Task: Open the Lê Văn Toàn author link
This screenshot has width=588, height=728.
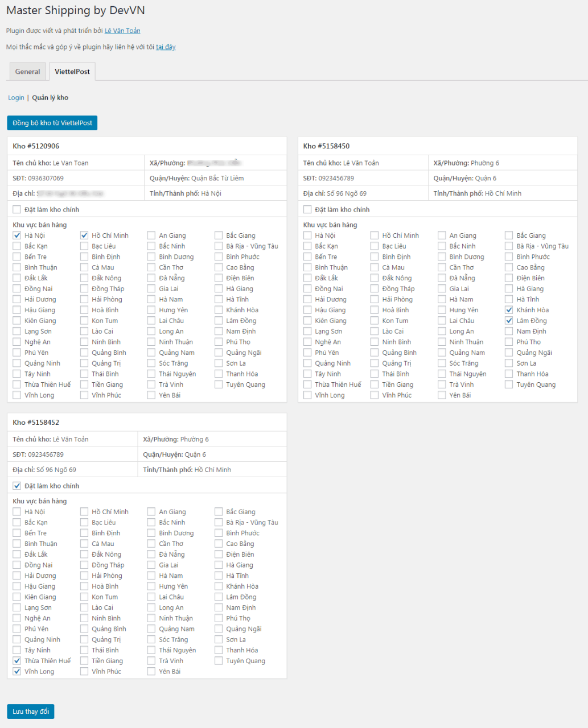Action: [x=122, y=31]
